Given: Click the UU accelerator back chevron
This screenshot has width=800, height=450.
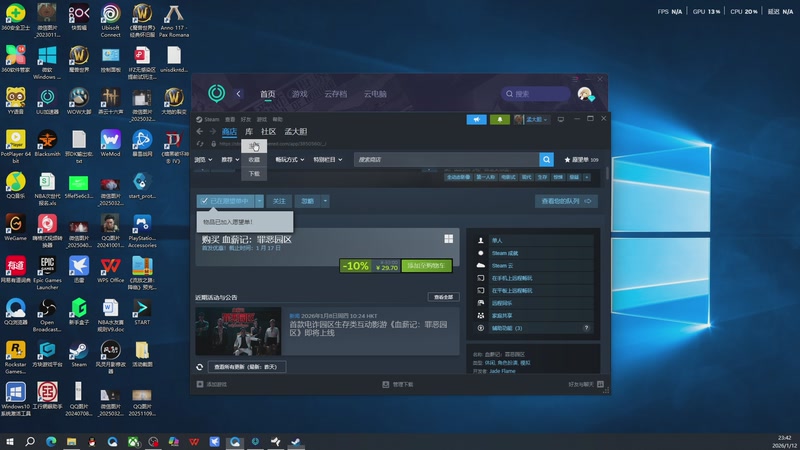Looking at the screenshot, I should pyautogui.click(x=238, y=93).
